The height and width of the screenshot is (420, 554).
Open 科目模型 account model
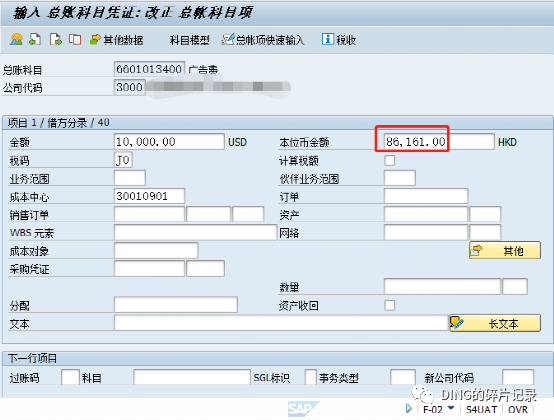[x=189, y=40]
